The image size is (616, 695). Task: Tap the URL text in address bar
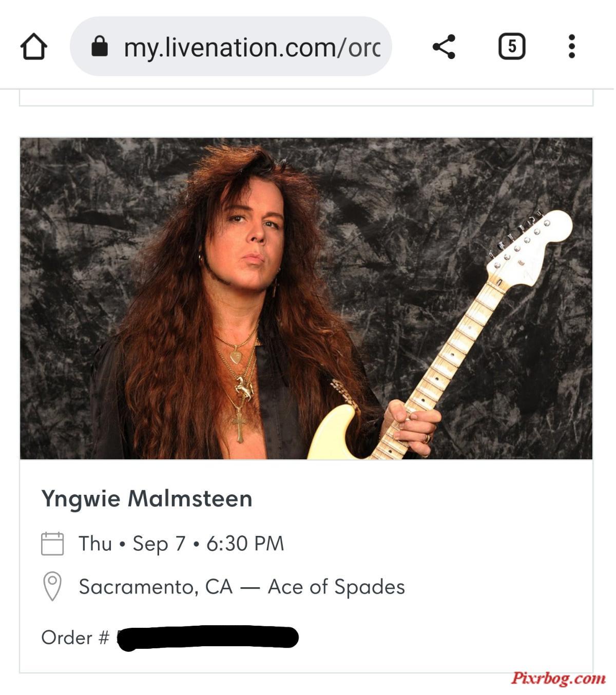pos(252,47)
